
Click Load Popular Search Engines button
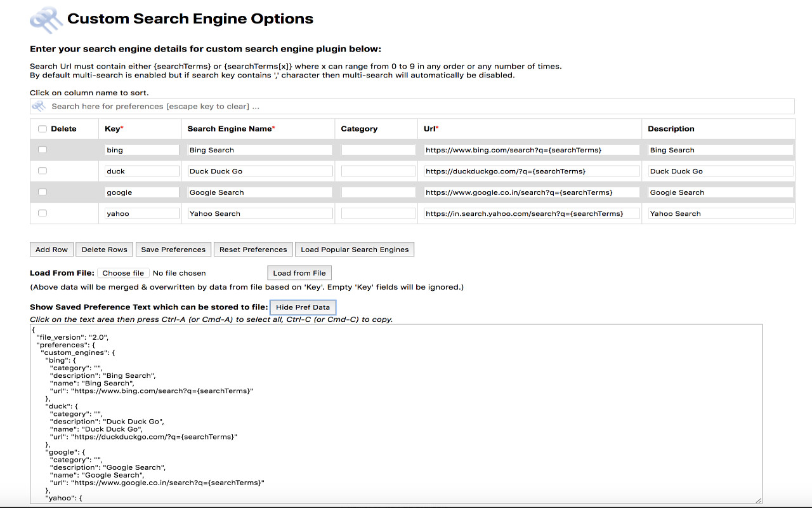tap(355, 250)
